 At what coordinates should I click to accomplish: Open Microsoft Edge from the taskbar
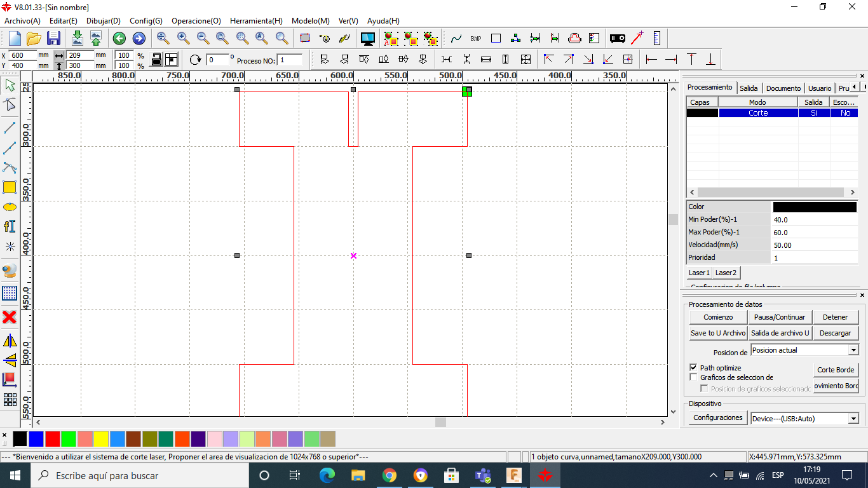(327, 475)
